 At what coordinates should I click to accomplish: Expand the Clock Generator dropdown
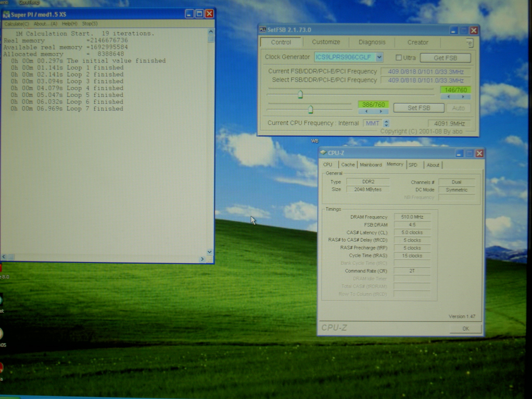(379, 57)
